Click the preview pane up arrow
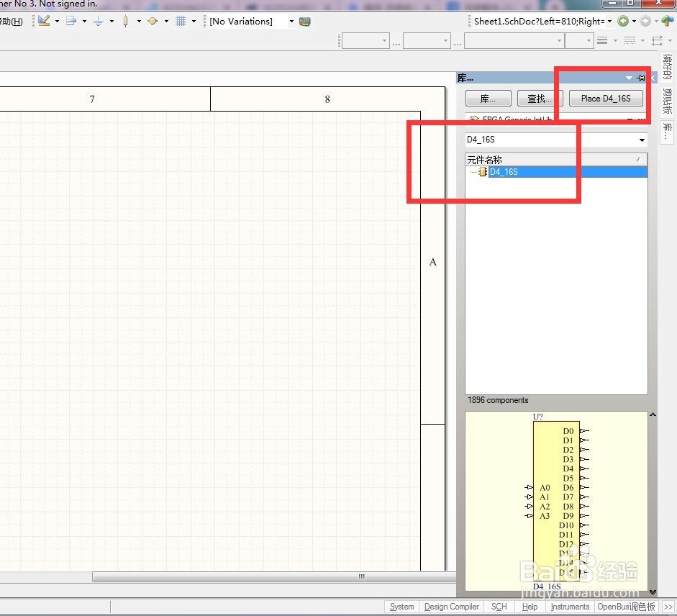677x616 pixels. click(x=653, y=415)
